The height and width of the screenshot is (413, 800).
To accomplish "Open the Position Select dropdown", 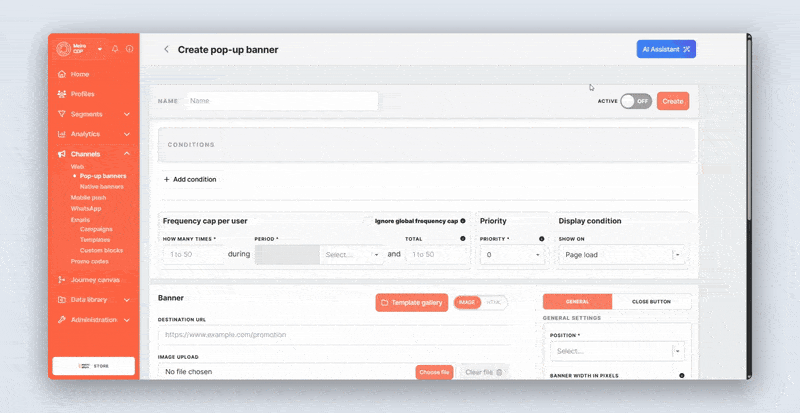I will (617, 351).
